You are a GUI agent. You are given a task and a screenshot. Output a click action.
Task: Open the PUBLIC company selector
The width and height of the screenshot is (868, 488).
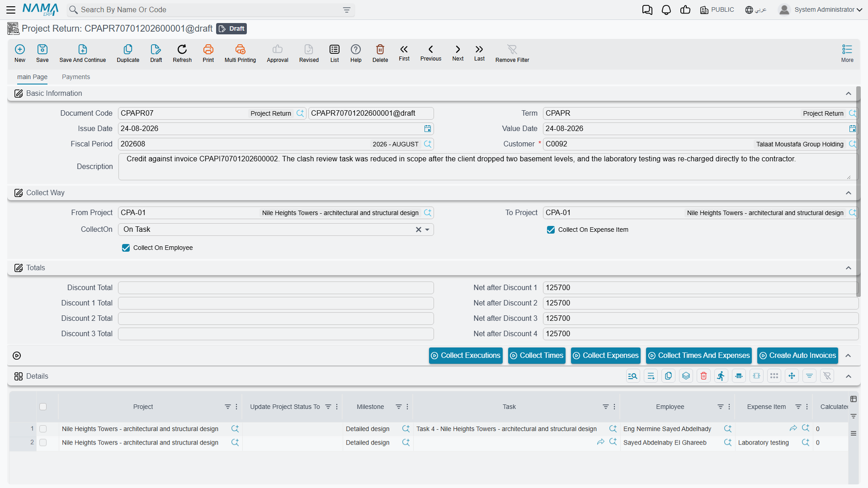[717, 10]
